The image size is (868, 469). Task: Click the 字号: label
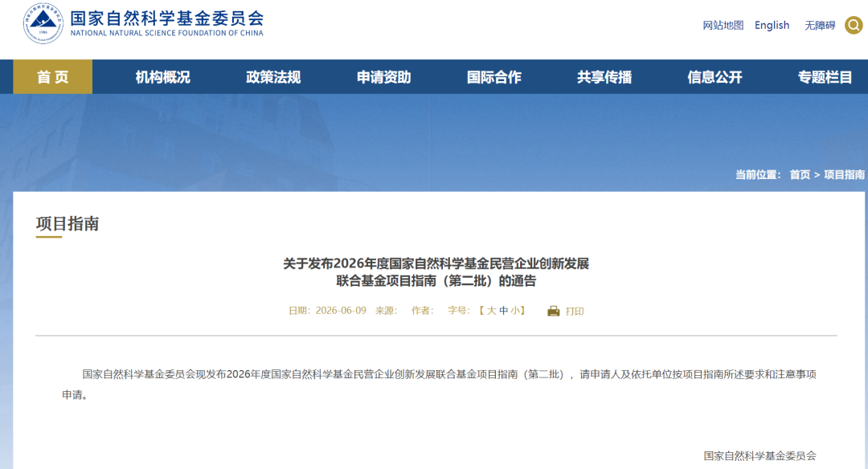click(459, 311)
